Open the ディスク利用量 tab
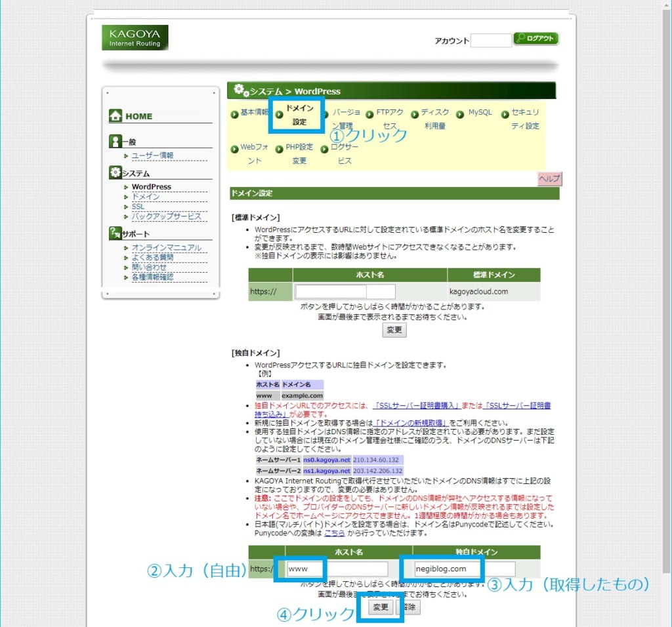This screenshot has height=627, width=672. pos(435,119)
